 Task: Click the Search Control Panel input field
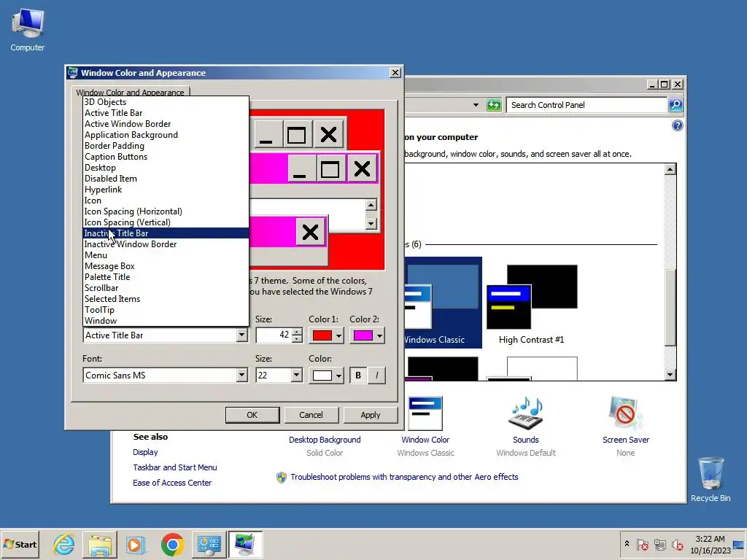(x=587, y=105)
